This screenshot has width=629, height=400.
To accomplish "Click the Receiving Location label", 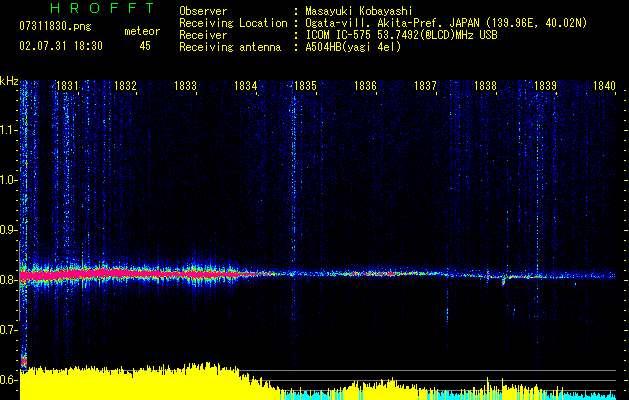I will [x=233, y=23].
